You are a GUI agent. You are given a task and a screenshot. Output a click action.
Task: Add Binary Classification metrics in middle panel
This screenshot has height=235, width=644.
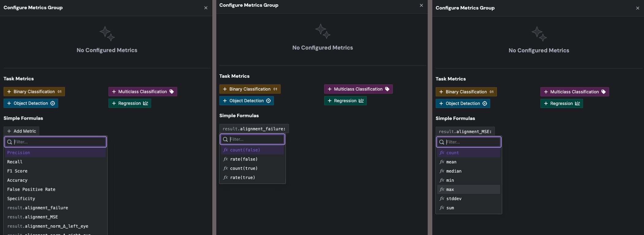[250, 89]
